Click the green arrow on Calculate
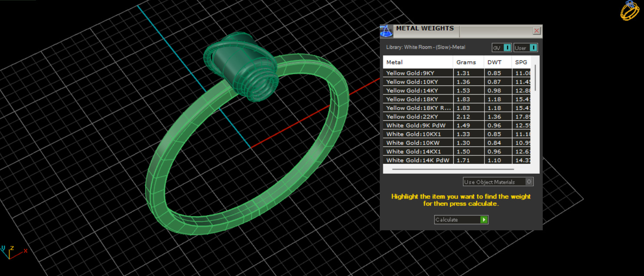 tap(484, 220)
